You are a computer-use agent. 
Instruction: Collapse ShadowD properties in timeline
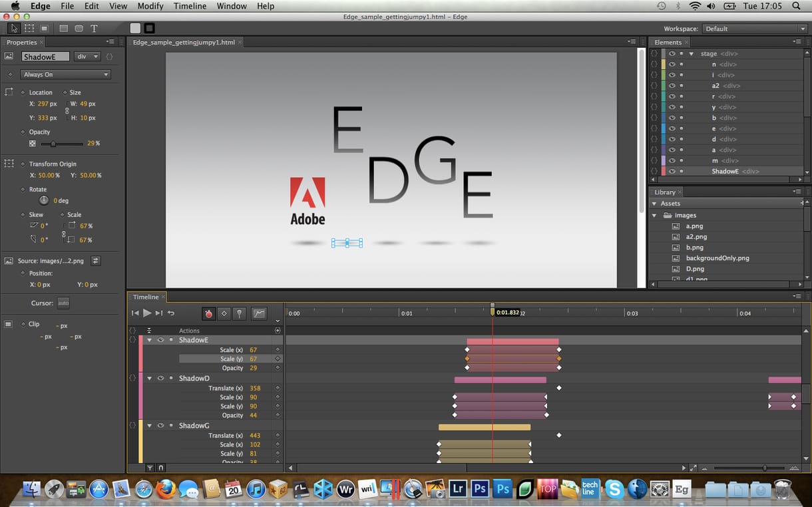click(149, 378)
